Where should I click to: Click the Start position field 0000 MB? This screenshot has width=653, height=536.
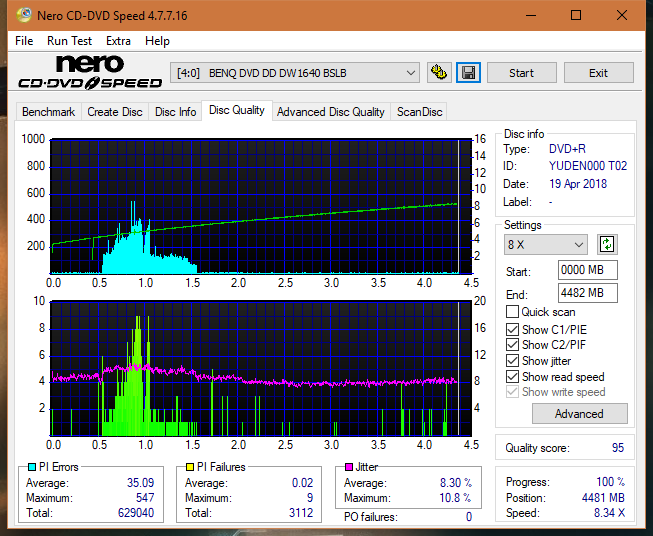point(587,270)
